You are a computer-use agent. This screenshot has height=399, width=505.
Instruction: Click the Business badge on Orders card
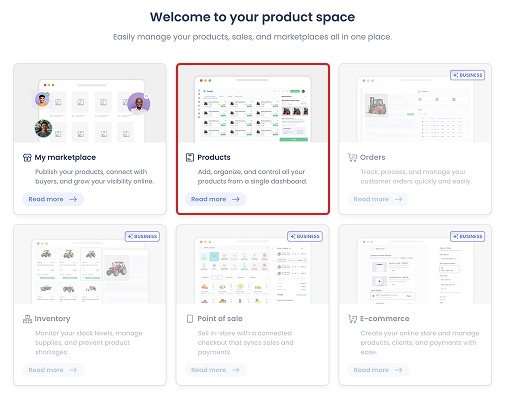(467, 75)
